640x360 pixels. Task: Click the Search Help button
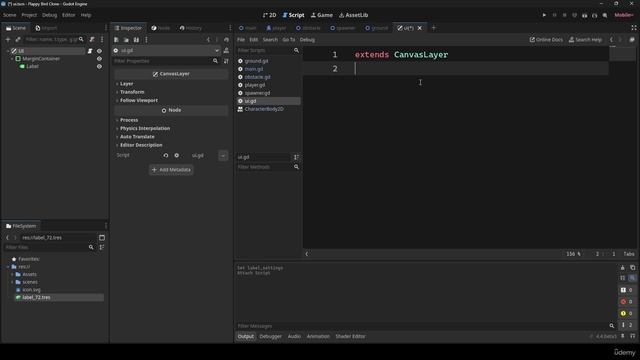585,40
